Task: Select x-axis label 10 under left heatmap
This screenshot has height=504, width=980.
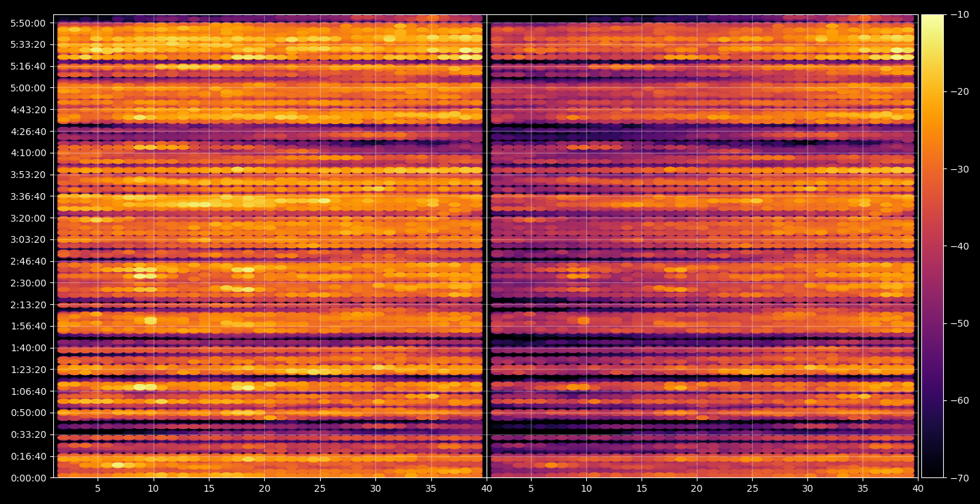Action: tap(153, 488)
